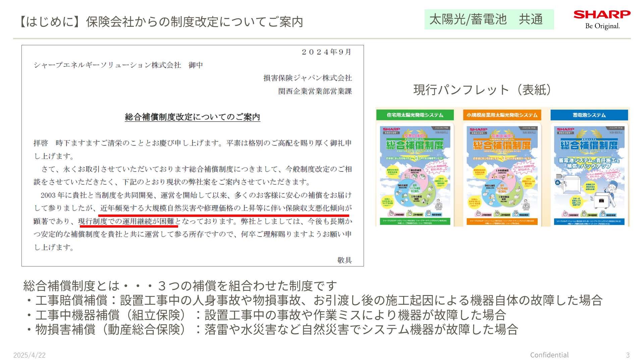Click the paragraph starting 2003年に貴社と当制度

193,221
